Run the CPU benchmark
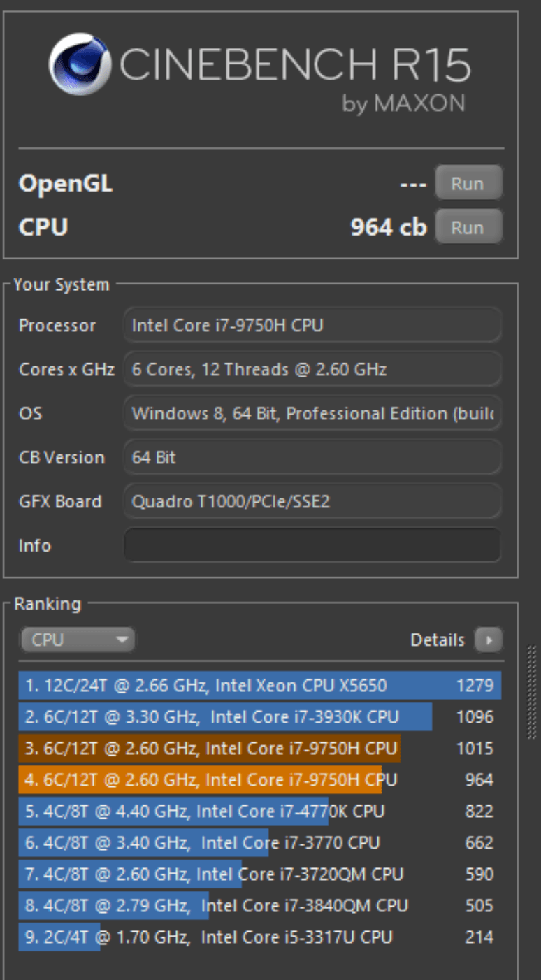The height and width of the screenshot is (980, 541). click(468, 227)
